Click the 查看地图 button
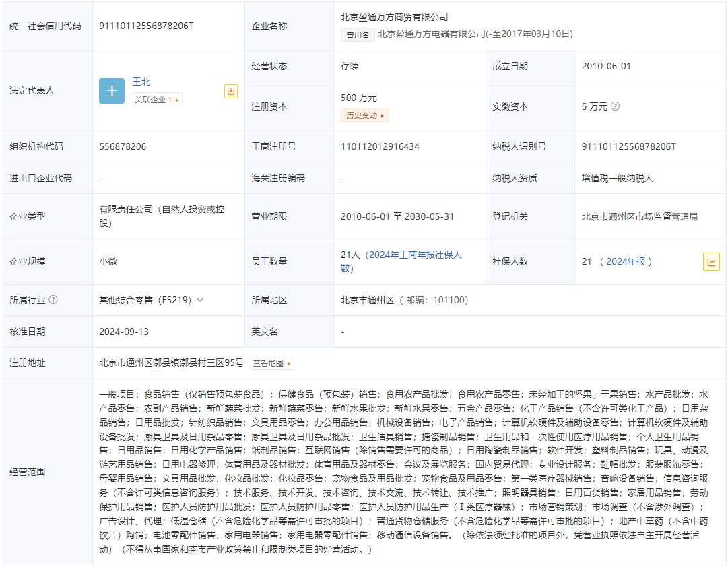 click(272, 363)
